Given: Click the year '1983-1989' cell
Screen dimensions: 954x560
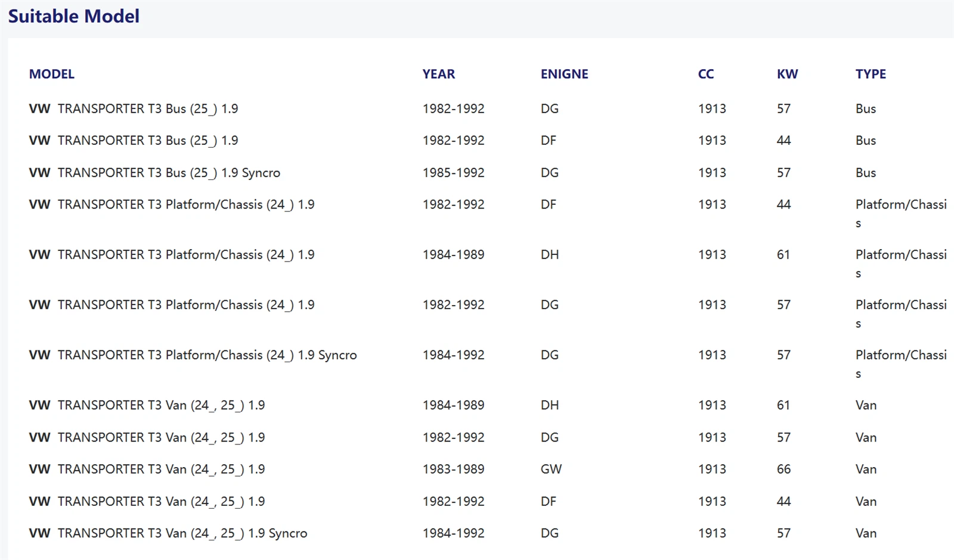Looking at the screenshot, I should (x=453, y=469).
